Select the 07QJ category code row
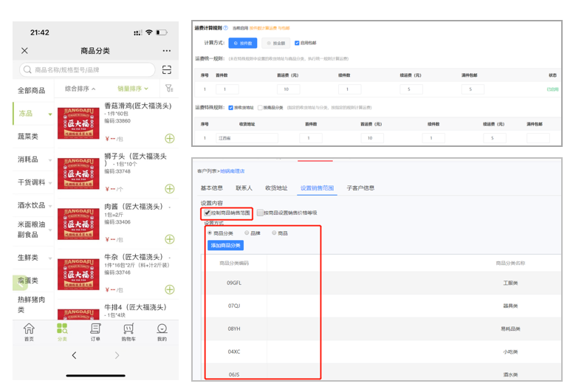The width and height of the screenshot is (573, 392). point(381,306)
